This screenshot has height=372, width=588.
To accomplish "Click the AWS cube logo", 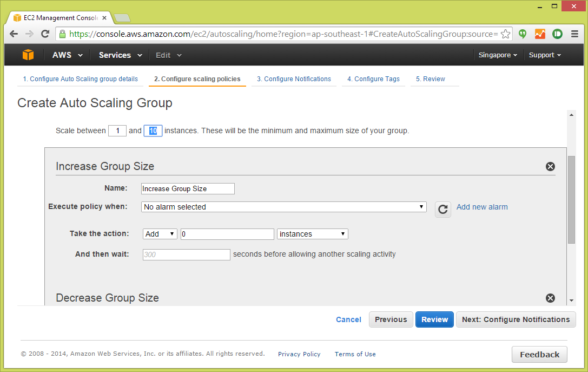I will (x=28, y=54).
